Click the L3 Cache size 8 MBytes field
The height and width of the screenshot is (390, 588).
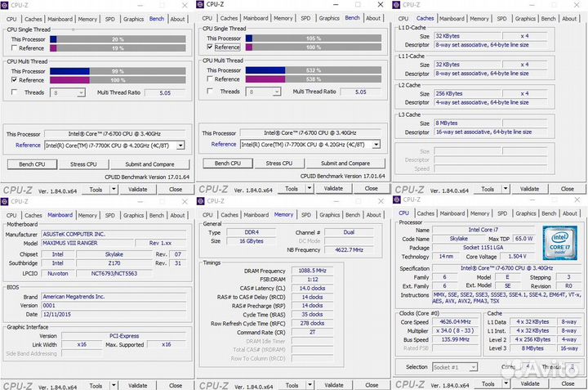point(467,123)
